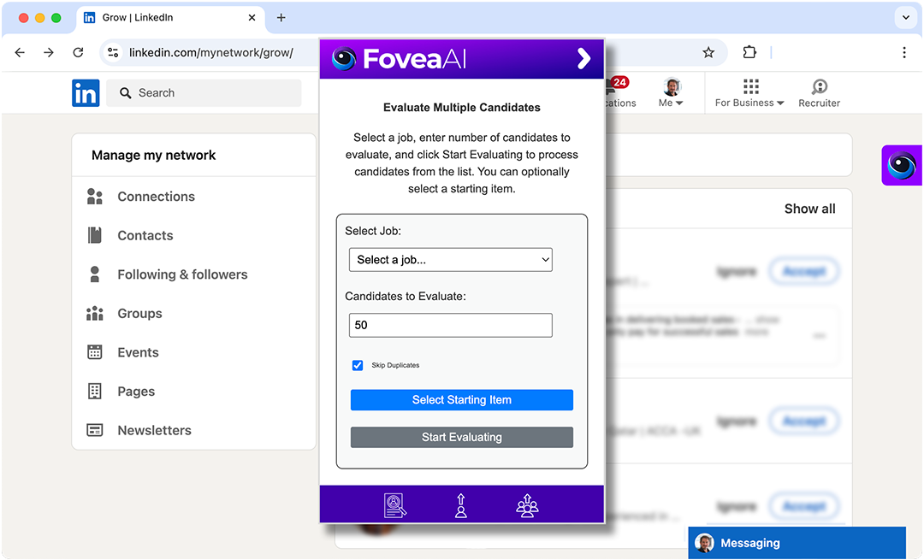The width and height of the screenshot is (924, 560).
Task: Collapse the FoveaAI panel with the chevron arrow
Action: (x=583, y=58)
